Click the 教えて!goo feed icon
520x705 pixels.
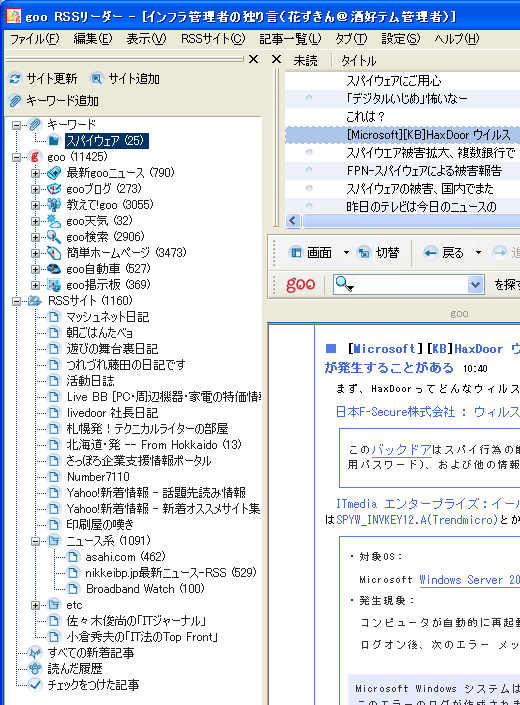point(54,205)
